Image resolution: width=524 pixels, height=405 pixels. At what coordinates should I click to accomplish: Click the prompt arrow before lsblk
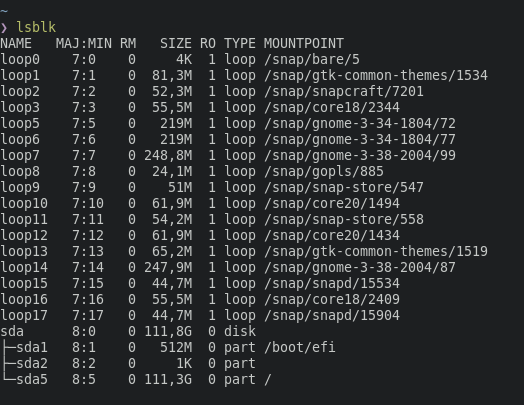click(x=4, y=28)
